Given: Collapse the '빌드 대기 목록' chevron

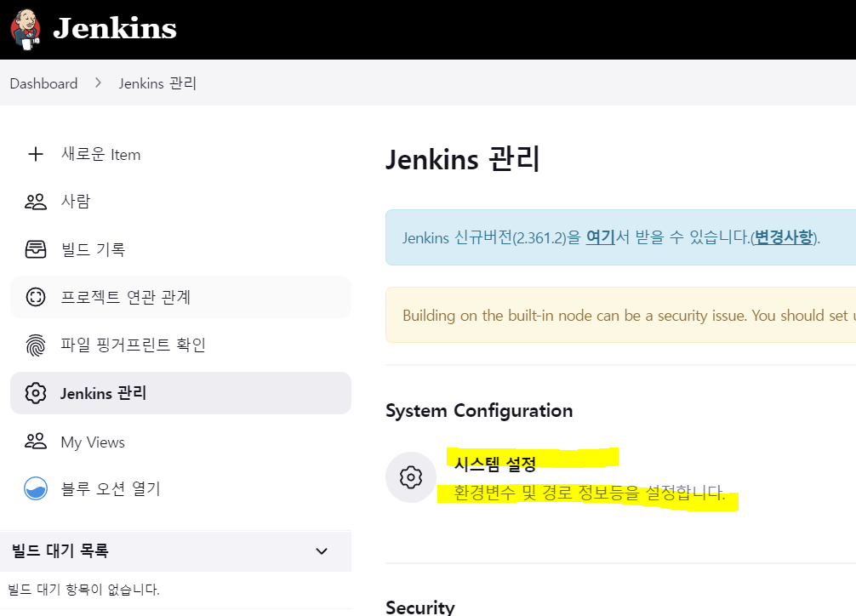Looking at the screenshot, I should (322, 551).
